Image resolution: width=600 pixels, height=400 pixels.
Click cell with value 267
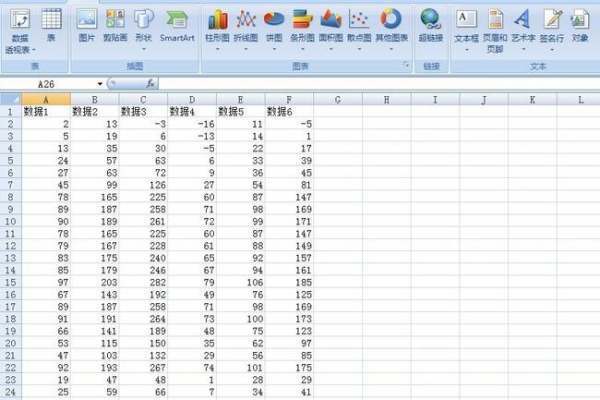(x=143, y=367)
